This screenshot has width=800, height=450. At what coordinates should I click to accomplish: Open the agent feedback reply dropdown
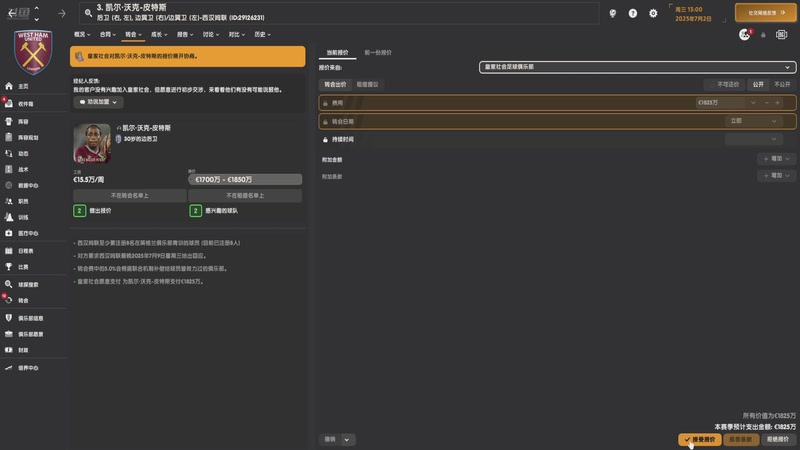click(98, 102)
